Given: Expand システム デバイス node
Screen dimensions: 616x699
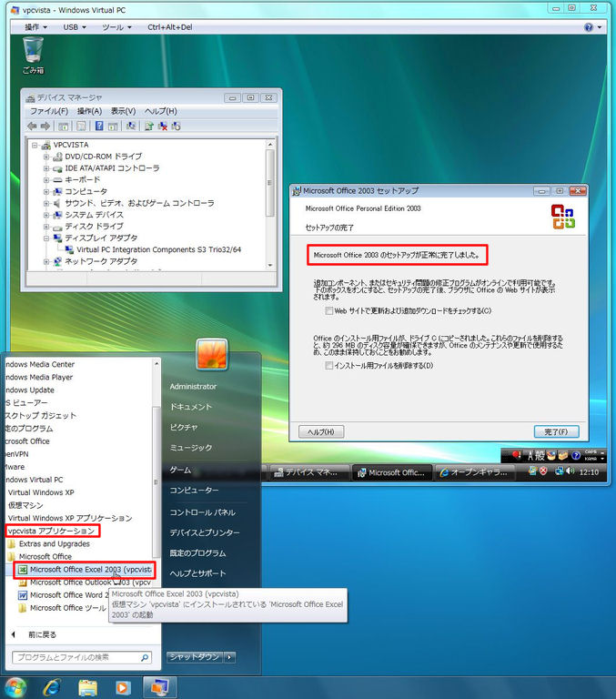Looking at the screenshot, I should click(x=45, y=215).
